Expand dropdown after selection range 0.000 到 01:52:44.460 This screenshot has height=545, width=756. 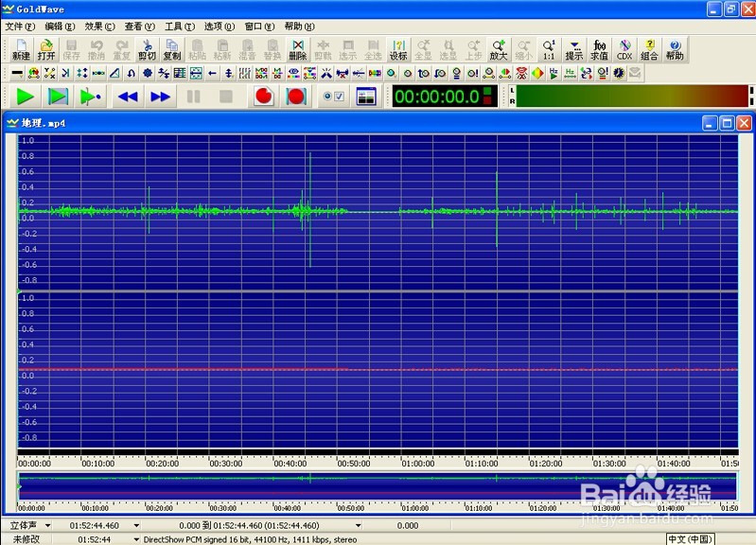point(359,526)
